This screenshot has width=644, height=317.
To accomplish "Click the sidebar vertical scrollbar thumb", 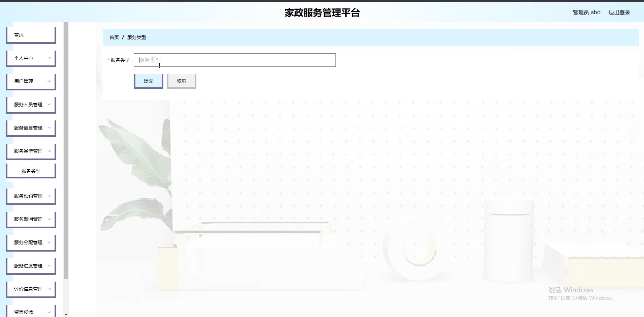I will [66, 151].
